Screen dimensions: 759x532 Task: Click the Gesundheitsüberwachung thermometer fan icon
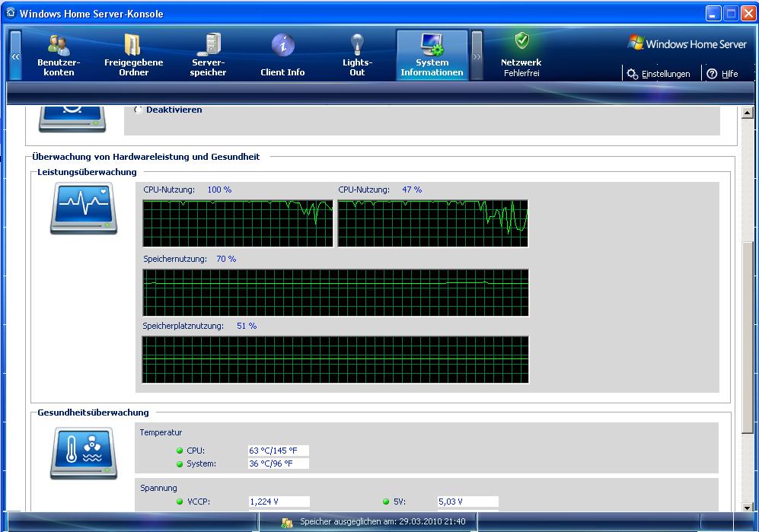84,453
